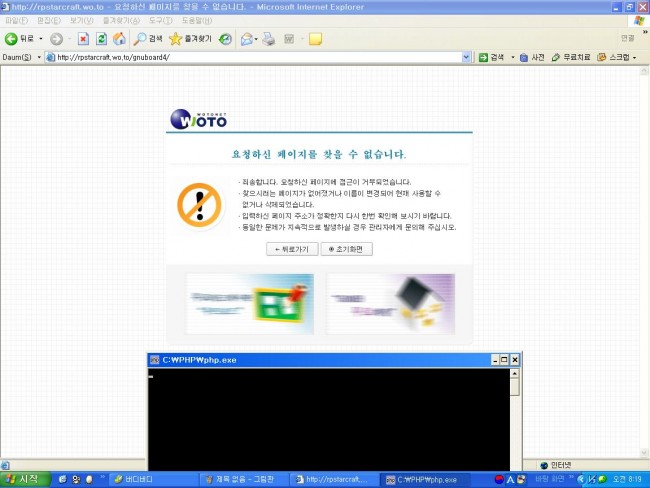Switch to the C:\PHP\php.exe taskbar button

pos(425,480)
